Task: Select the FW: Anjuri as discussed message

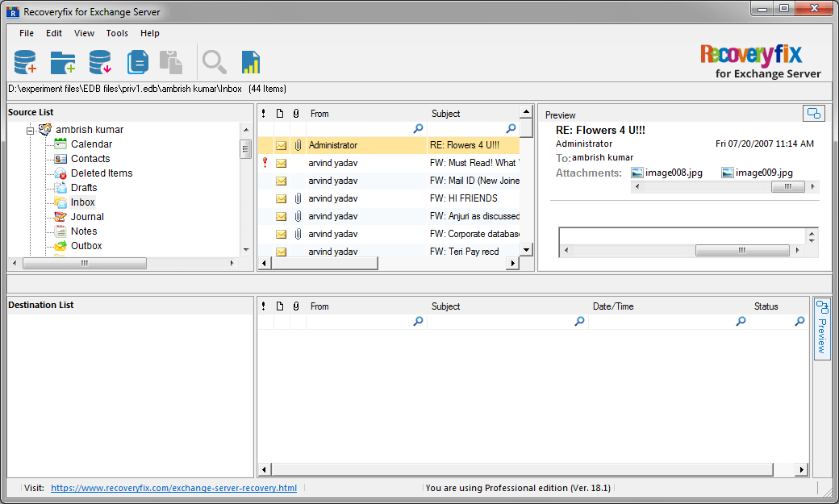Action: 389,216
